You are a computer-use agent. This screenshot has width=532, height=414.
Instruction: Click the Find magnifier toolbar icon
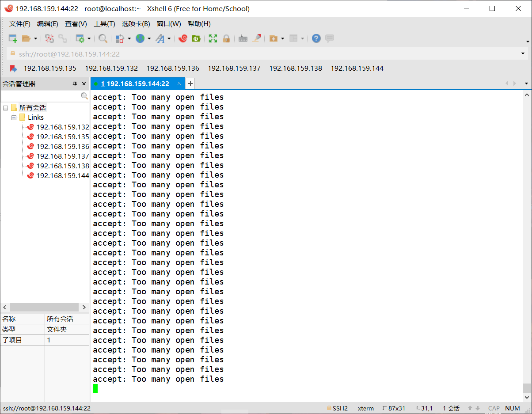103,38
